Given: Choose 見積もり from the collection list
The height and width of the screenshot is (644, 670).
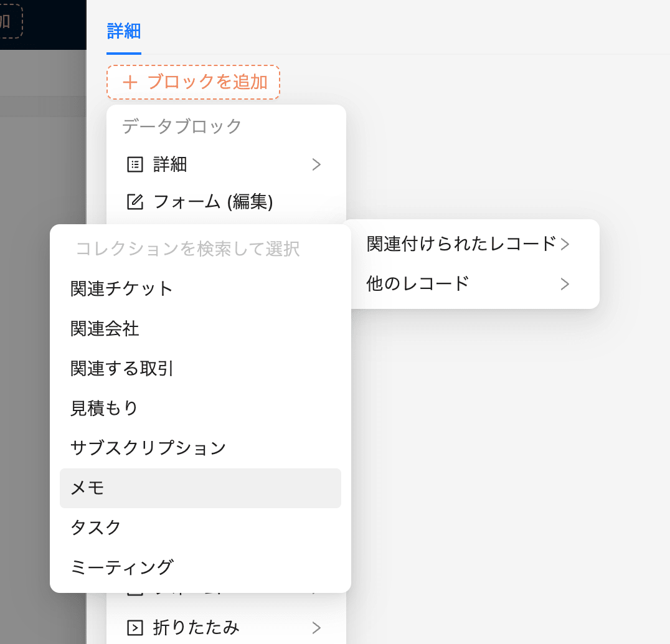Looking at the screenshot, I should point(200,409).
